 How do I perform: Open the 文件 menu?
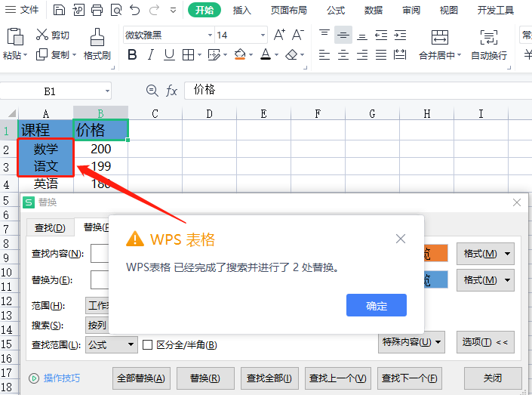pyautogui.click(x=22, y=10)
